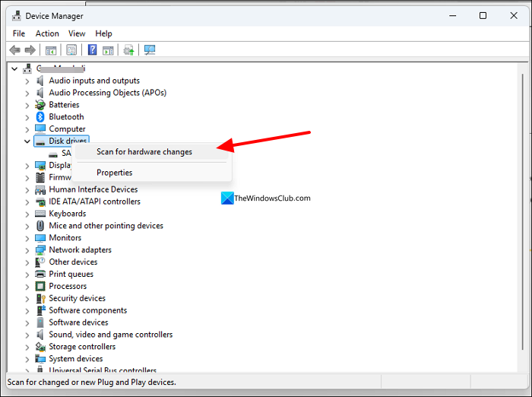Click the Other devices unknown-device icon

(40, 262)
